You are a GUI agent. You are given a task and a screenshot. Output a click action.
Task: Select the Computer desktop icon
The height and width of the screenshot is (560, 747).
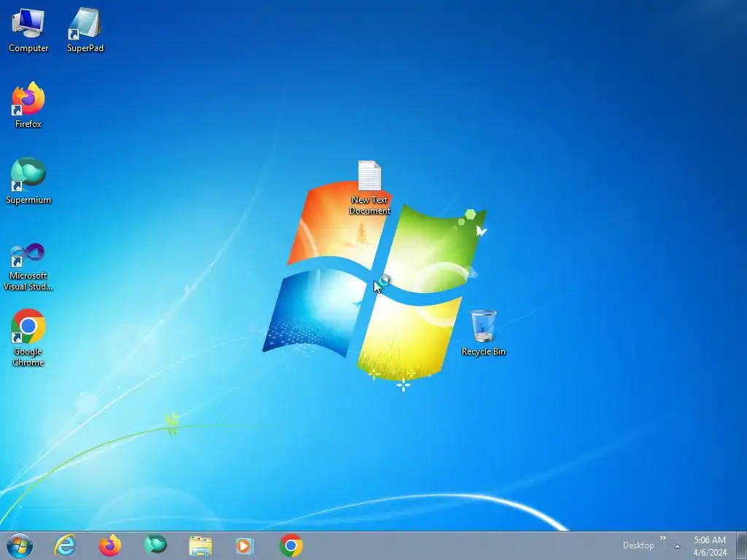[x=28, y=29]
